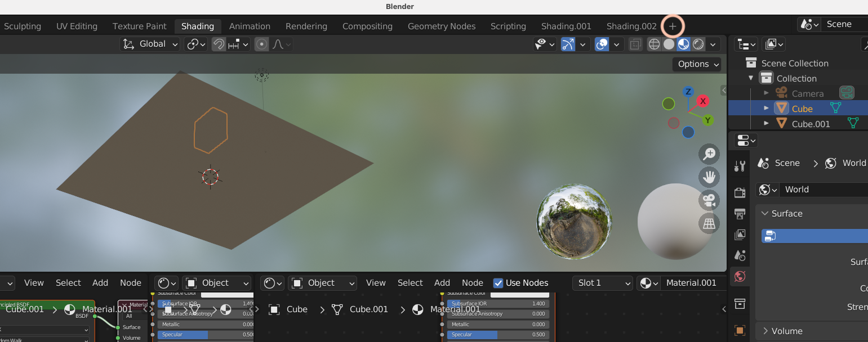Open the Render properties tab
The height and width of the screenshot is (342, 868).
pos(740,193)
